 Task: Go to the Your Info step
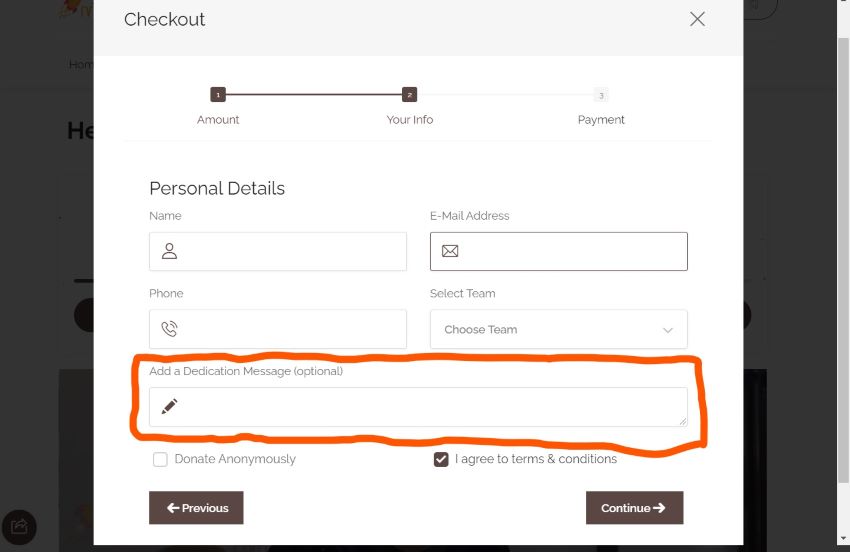pos(409,120)
